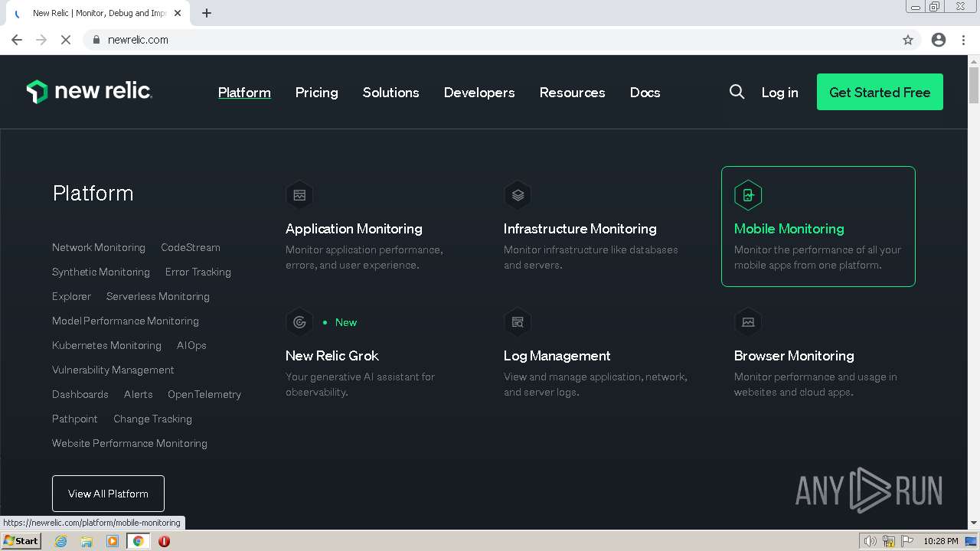Bookmark this page with the star icon
This screenshot has height=551, width=980.
908,40
